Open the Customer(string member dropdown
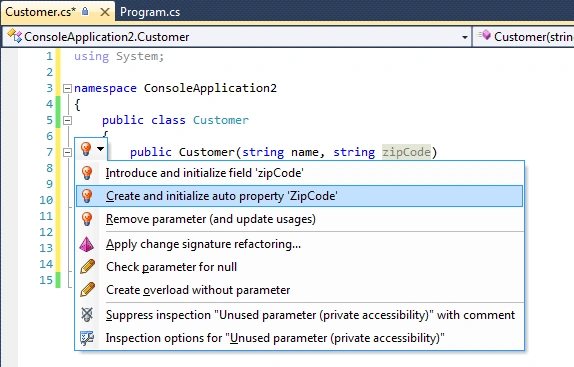Image resolution: width=574 pixels, height=367 pixels. click(x=523, y=37)
